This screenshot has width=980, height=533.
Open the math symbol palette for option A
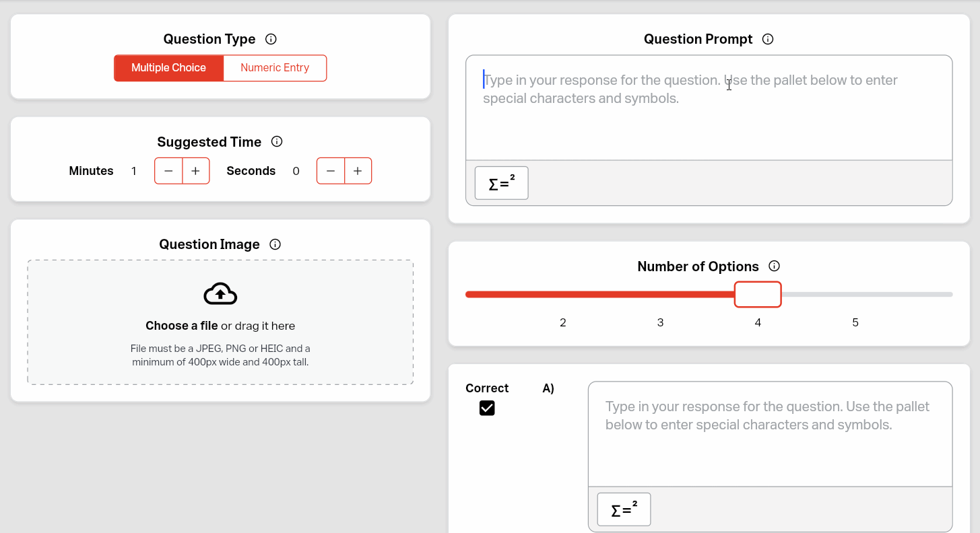pyautogui.click(x=623, y=509)
